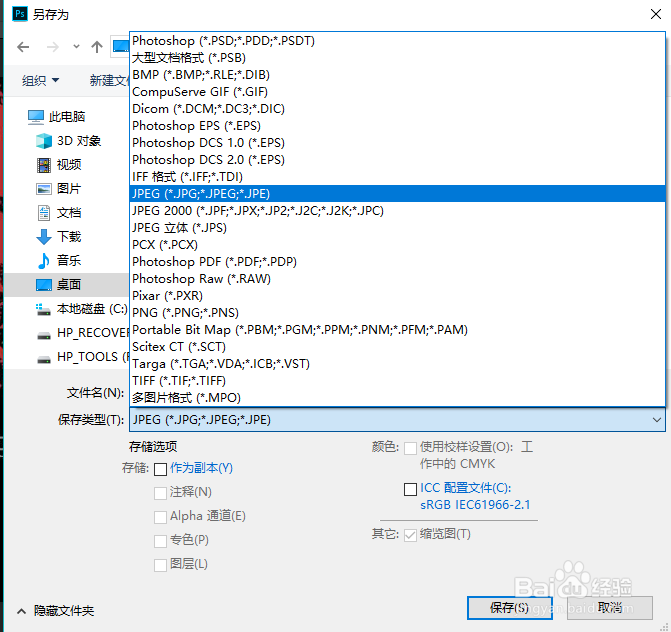Tick the Alpha 通道 checkbox
This screenshot has height=632, width=671.
coord(160,517)
